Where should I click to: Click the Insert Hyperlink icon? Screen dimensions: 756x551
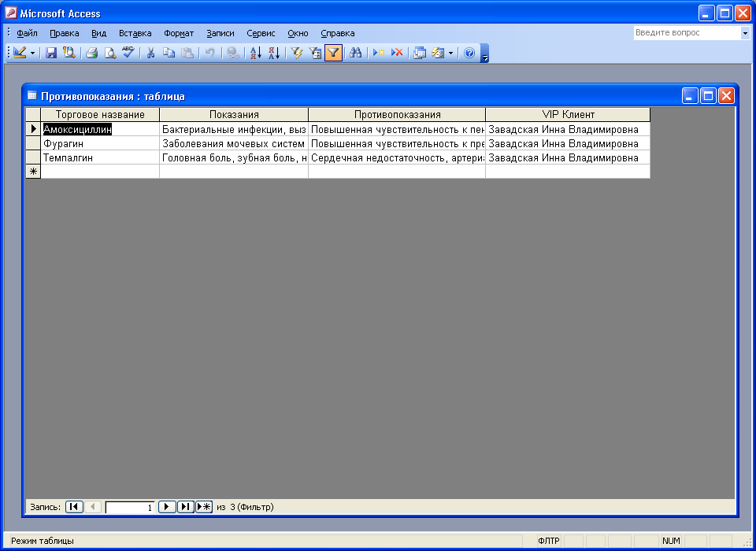tap(233, 53)
